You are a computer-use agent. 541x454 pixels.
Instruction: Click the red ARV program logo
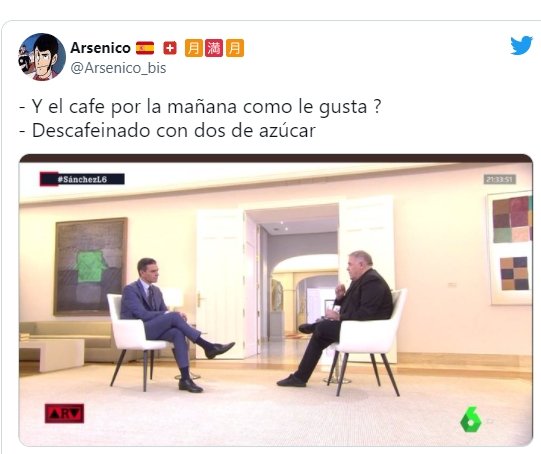point(65,413)
